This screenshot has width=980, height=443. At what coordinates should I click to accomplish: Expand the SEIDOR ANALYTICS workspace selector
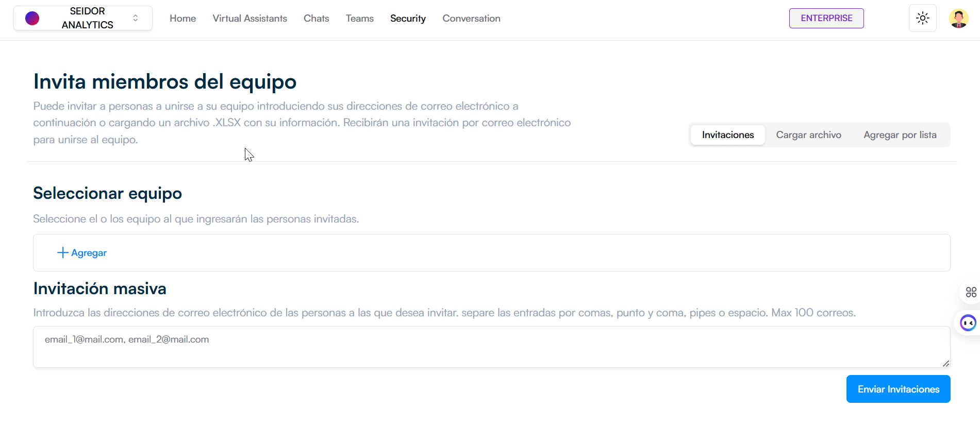click(87, 18)
